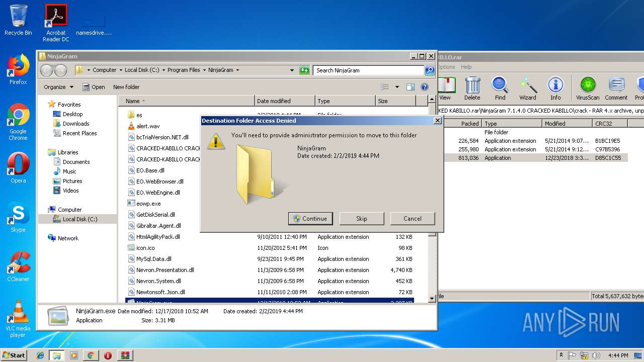Select Network in navigation pane
The height and width of the screenshot is (362, 644).
(x=68, y=238)
